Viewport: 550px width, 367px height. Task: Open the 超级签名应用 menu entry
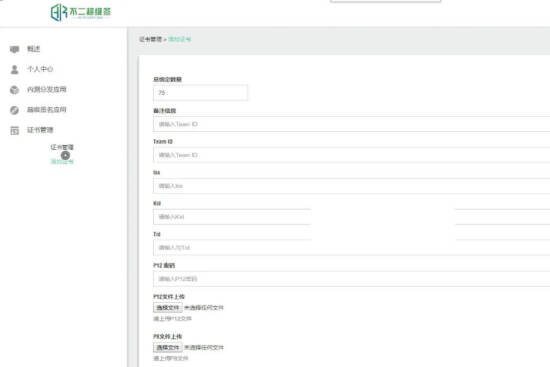click(47, 110)
